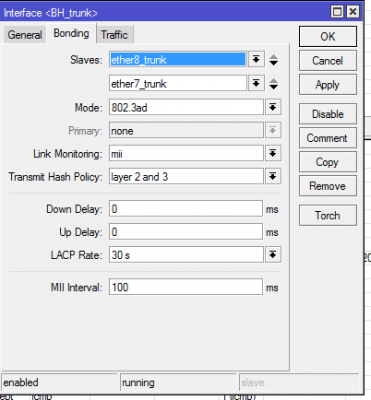Open slave list dropdown for ether8_trunk
Screen dimensions: 371x400
[x=256, y=60]
